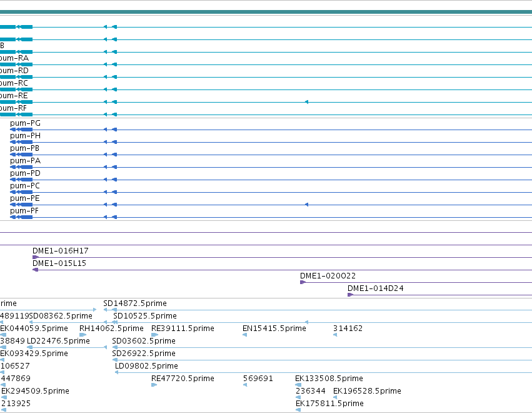Select the RE47720.5prime EST label
532x413 pixels.
tap(183, 379)
